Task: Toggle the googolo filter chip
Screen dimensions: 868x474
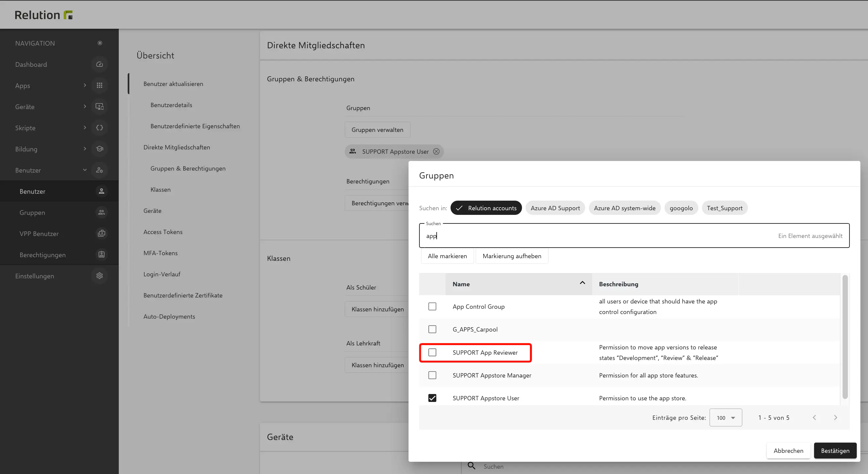Action: tap(681, 208)
